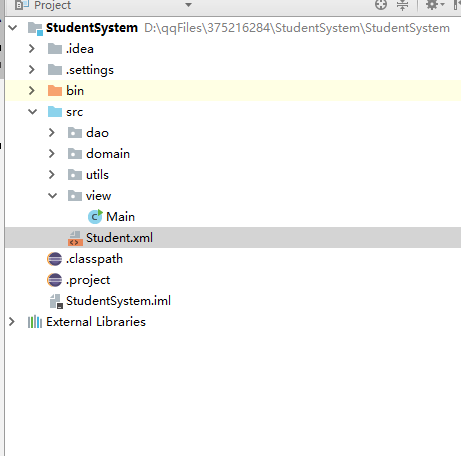Click the External Libraries bars icon
Image resolution: width=461 pixels, height=456 pixels.
click(35, 322)
